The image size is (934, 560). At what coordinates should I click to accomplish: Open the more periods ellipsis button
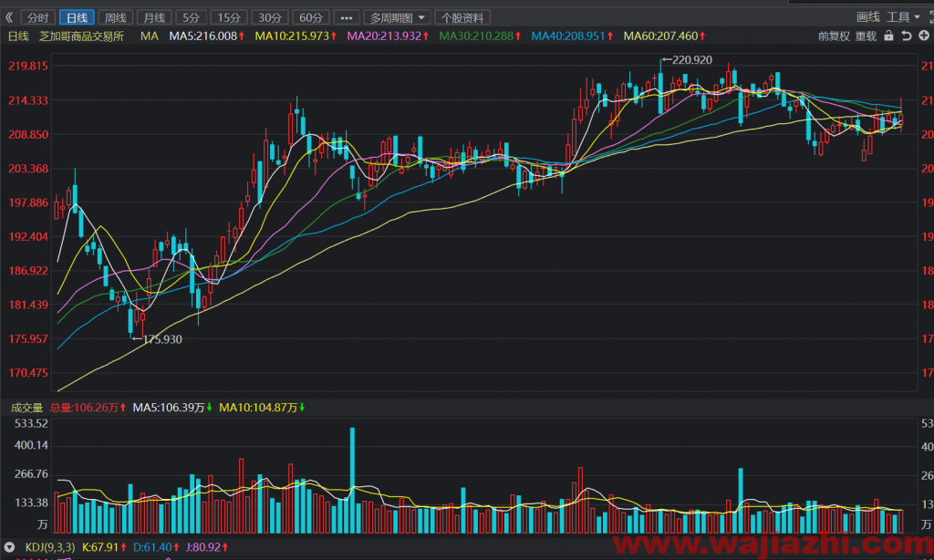click(x=347, y=17)
